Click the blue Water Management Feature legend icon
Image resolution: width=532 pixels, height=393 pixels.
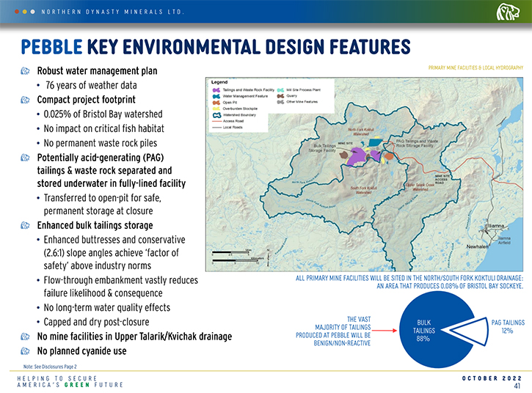(x=216, y=96)
